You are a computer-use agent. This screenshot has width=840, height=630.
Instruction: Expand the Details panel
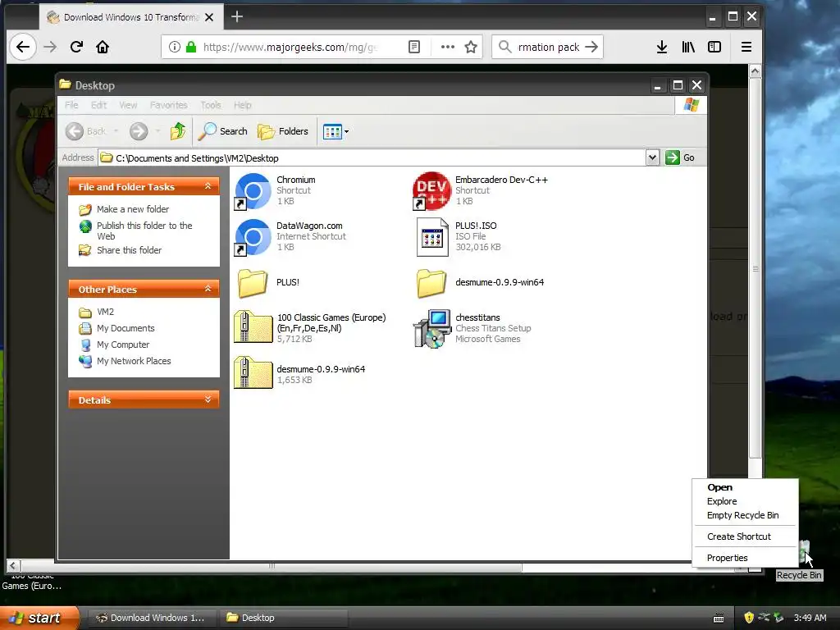(208, 399)
